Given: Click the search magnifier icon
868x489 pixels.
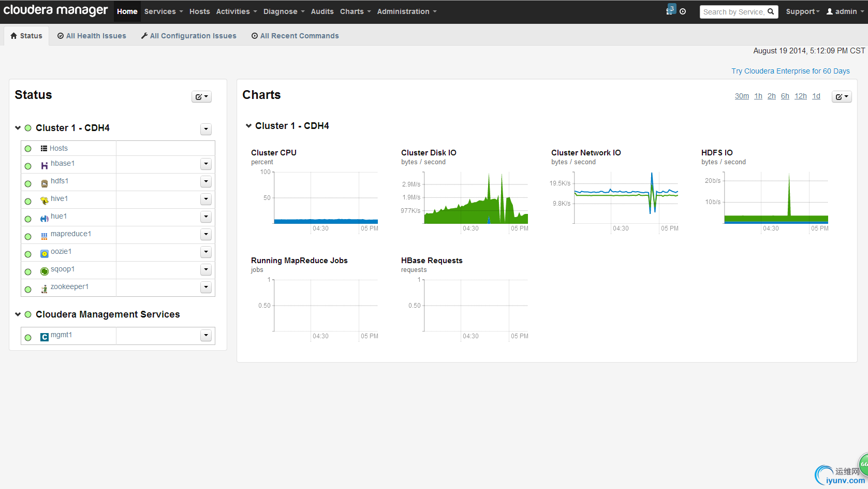Looking at the screenshot, I should tap(771, 11).
